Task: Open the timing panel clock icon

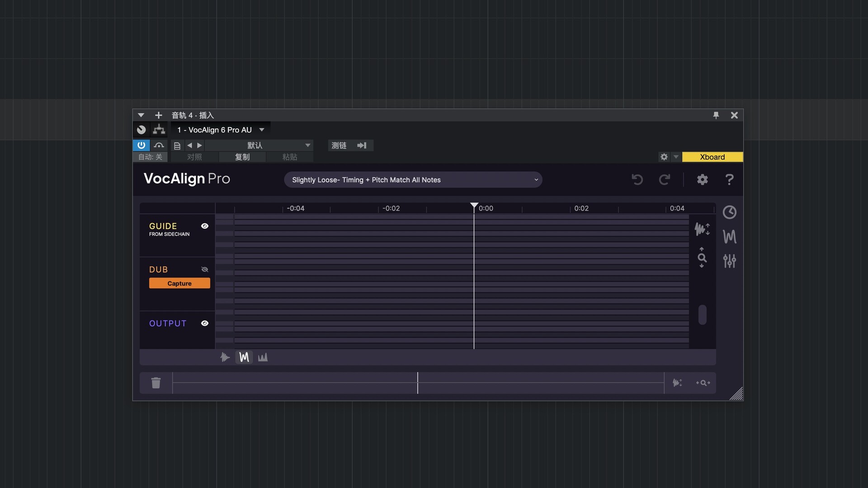Action: [x=729, y=212]
